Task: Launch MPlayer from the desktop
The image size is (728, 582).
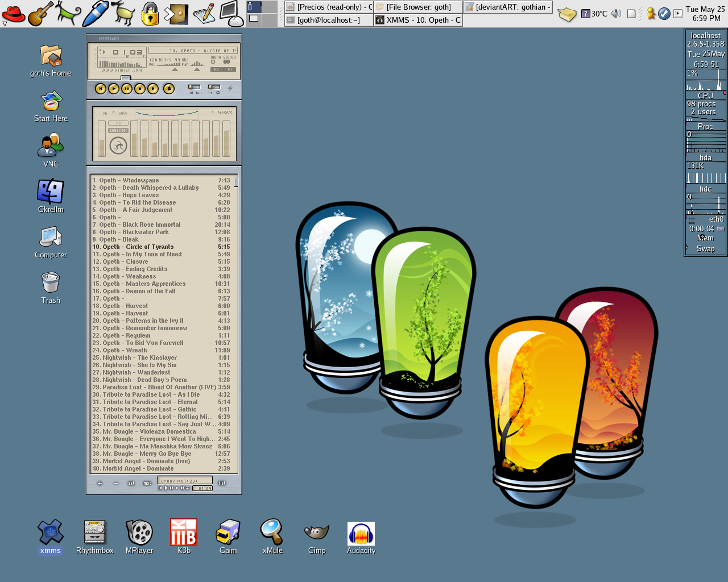Action: click(x=139, y=537)
